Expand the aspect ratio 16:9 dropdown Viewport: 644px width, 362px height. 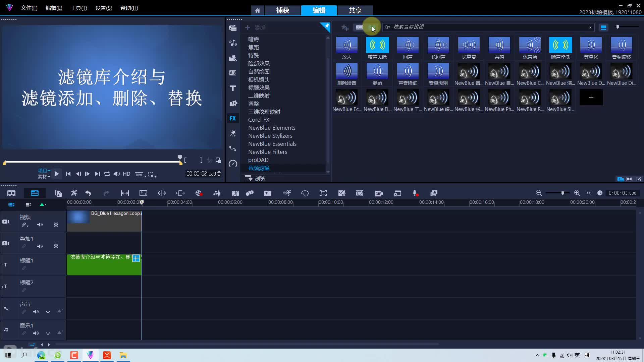click(x=140, y=175)
